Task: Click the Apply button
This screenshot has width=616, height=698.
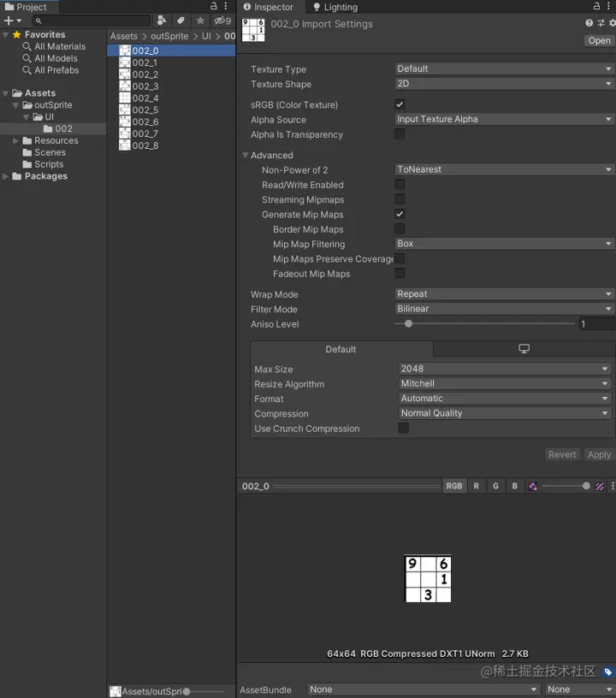Action: click(599, 454)
